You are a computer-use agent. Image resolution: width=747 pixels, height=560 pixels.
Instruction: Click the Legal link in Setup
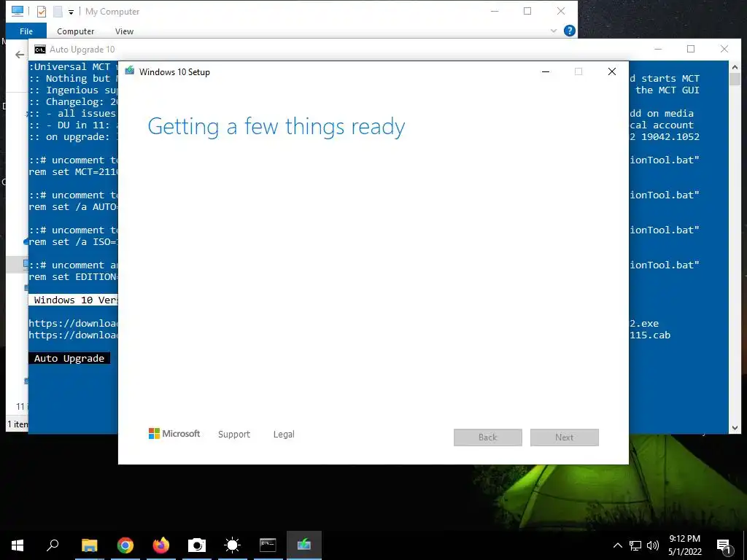pos(284,435)
